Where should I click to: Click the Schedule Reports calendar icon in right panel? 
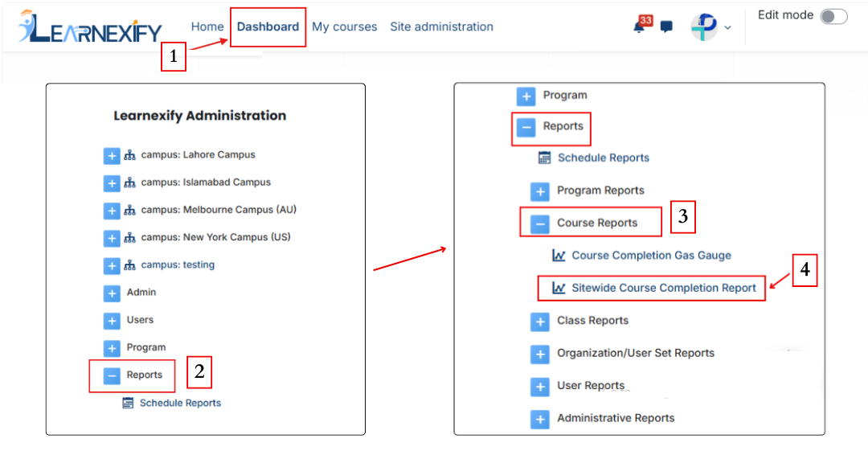coord(545,158)
